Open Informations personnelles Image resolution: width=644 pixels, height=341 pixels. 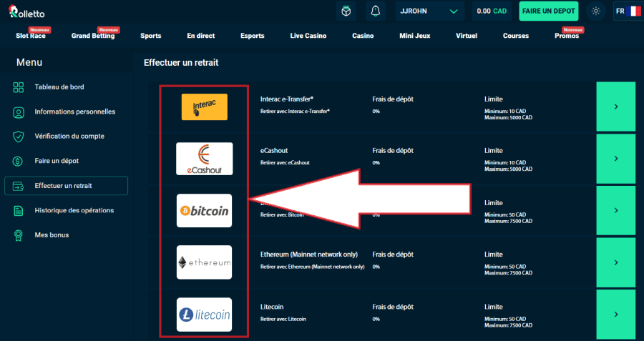tap(74, 112)
